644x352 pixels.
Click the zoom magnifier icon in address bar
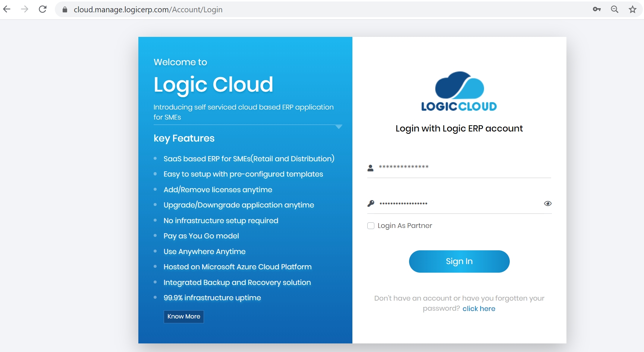(615, 9)
